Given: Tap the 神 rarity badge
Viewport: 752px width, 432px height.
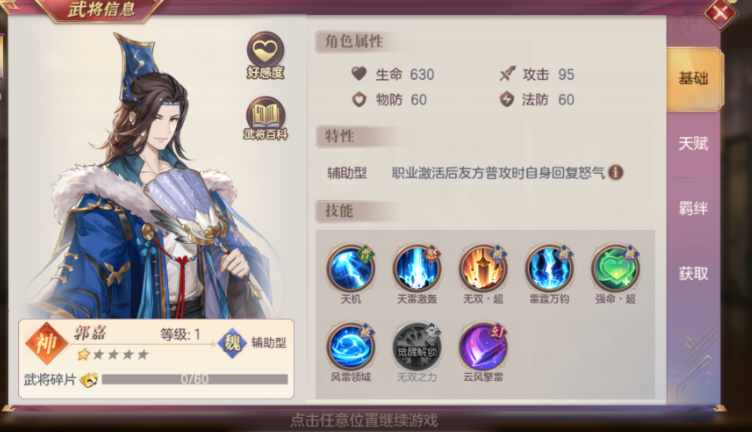Looking at the screenshot, I should [46, 343].
